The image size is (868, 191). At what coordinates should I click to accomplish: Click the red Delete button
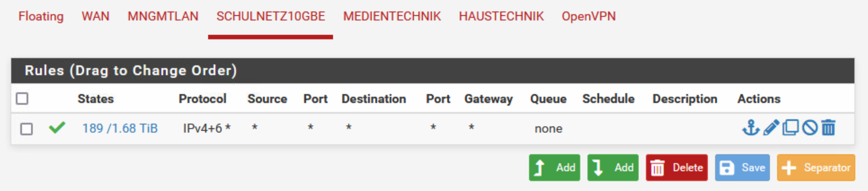[x=677, y=168]
